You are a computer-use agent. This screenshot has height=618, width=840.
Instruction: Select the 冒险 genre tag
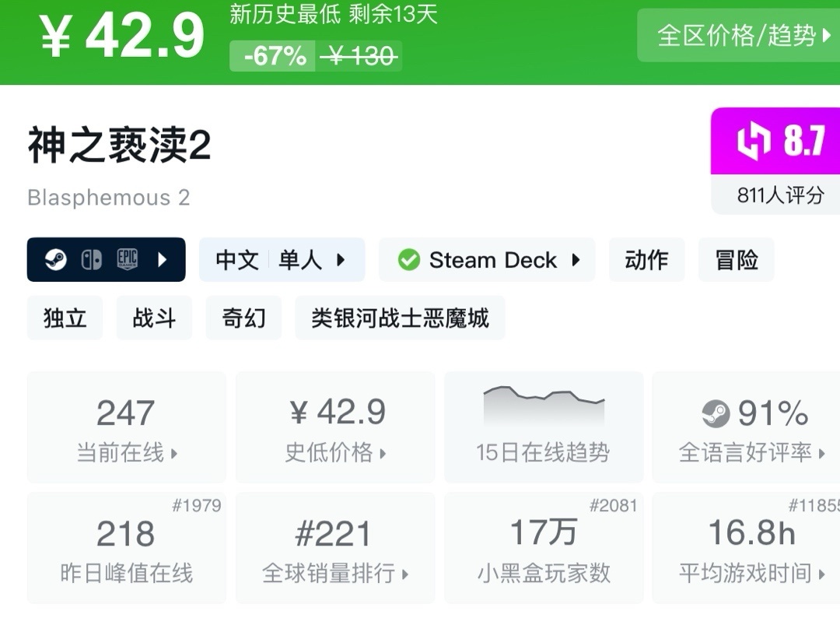point(736,260)
